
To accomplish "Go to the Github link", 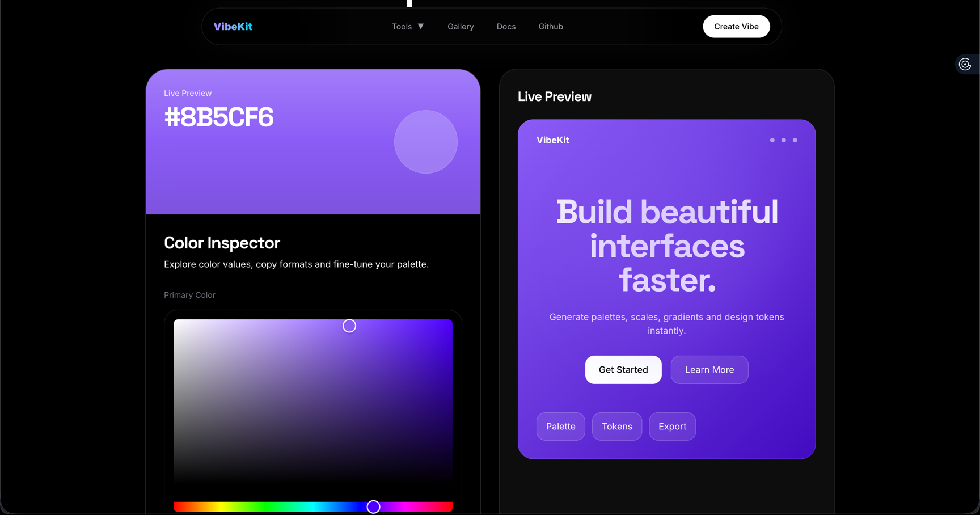I will pyautogui.click(x=551, y=27).
